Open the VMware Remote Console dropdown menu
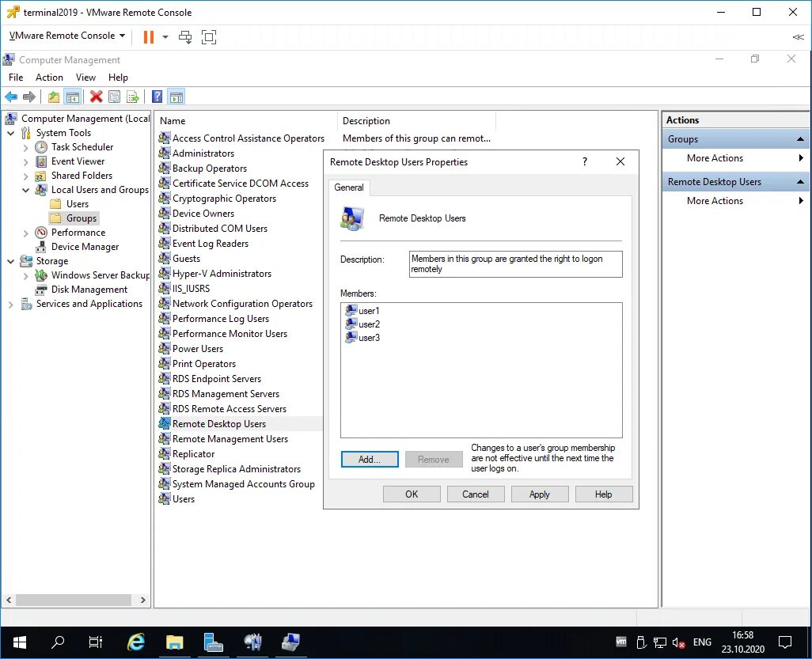Viewport: 812px width, 659px height. click(67, 36)
